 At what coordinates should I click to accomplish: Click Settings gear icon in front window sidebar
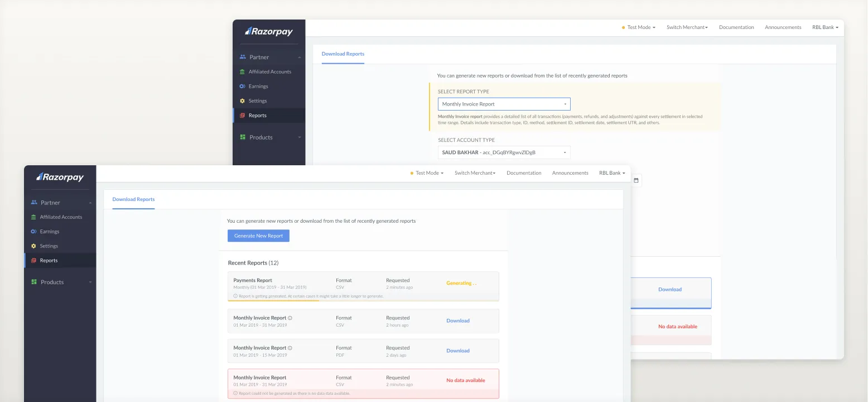click(x=33, y=246)
